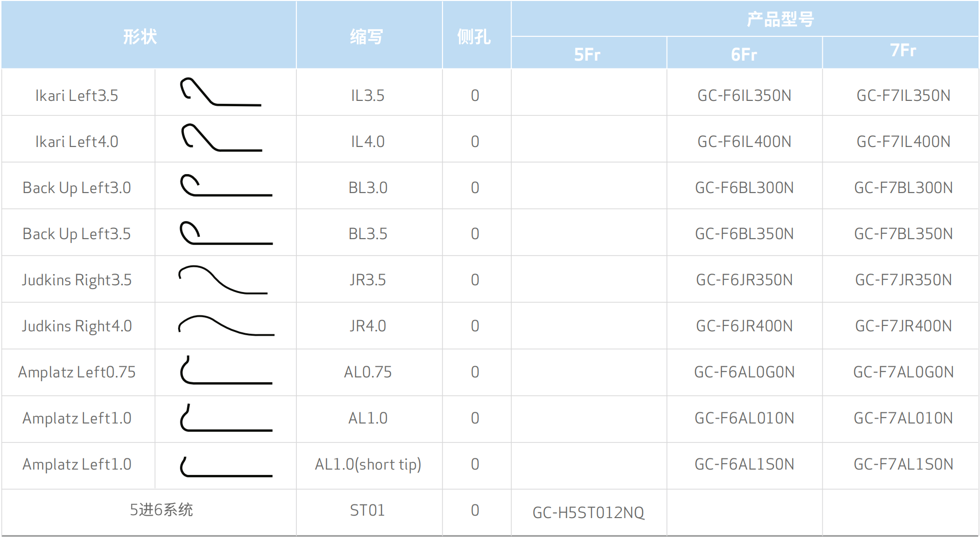Click the 7Fr column header
The width and height of the screenshot is (980, 537).
point(902,50)
